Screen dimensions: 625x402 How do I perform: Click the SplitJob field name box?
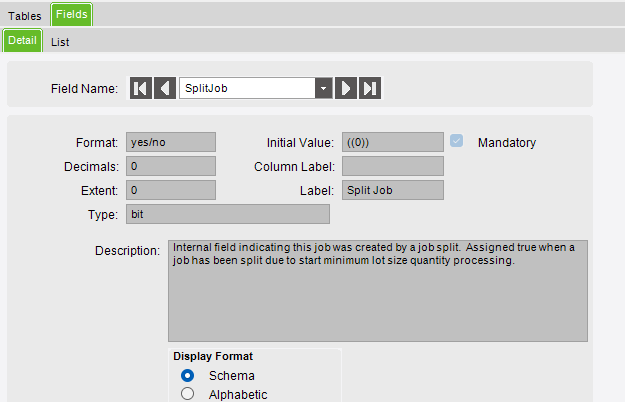click(x=247, y=88)
